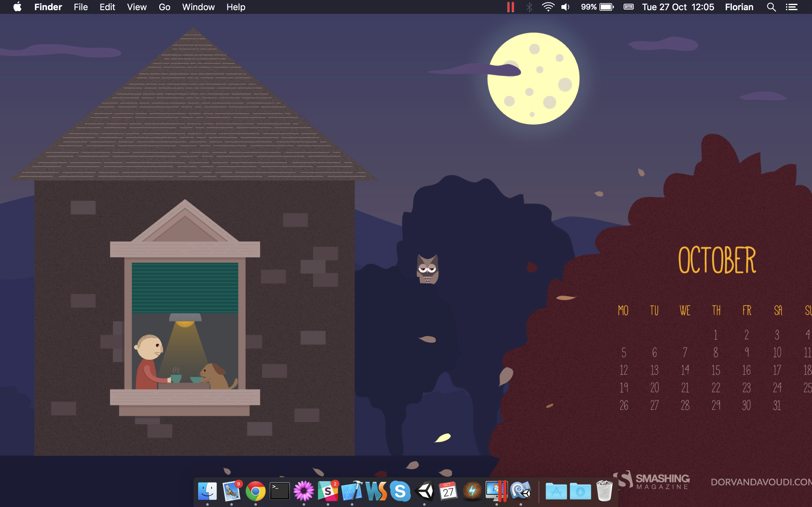Image resolution: width=812 pixels, height=507 pixels.
Task: Open the File menu
Action: (81, 7)
